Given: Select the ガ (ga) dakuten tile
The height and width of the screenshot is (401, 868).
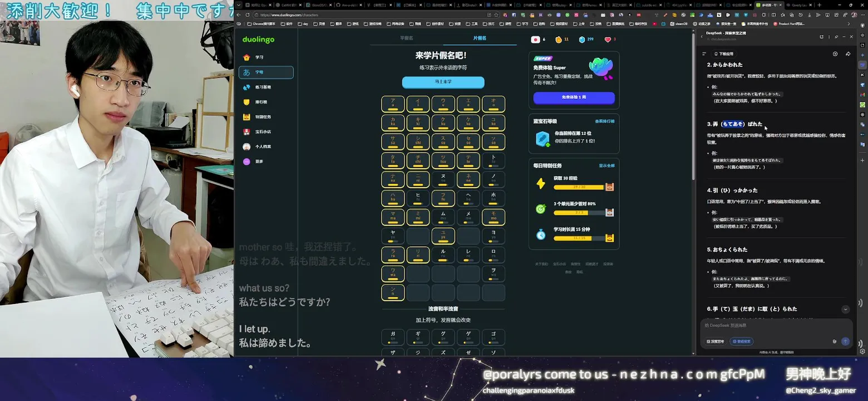Looking at the screenshot, I should pos(393,338).
